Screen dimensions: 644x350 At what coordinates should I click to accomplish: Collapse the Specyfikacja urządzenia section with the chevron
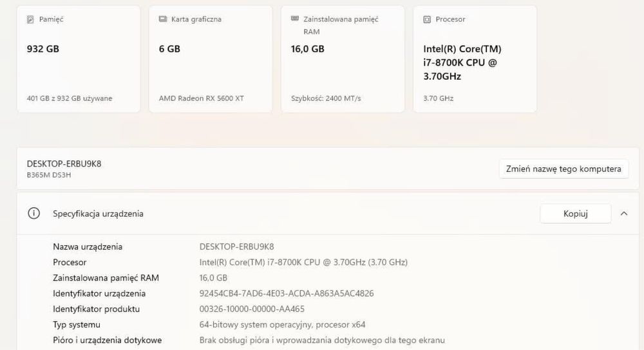[623, 214]
